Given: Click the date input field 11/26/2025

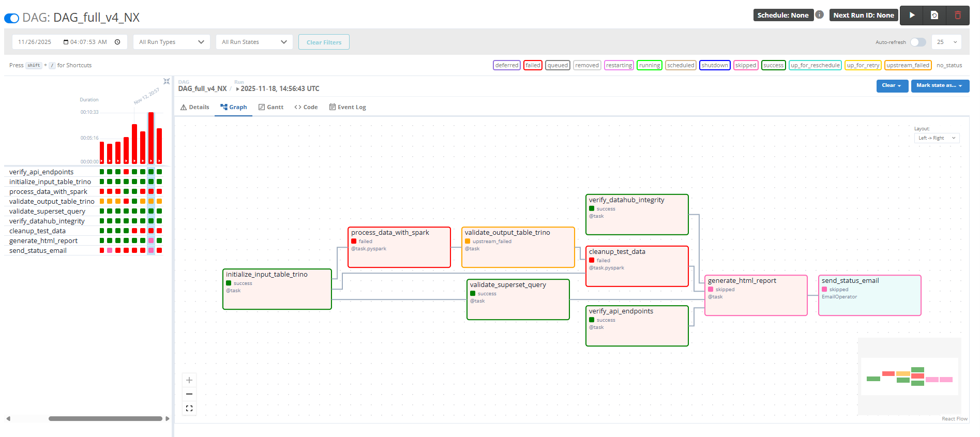Looking at the screenshot, I should [x=35, y=42].
